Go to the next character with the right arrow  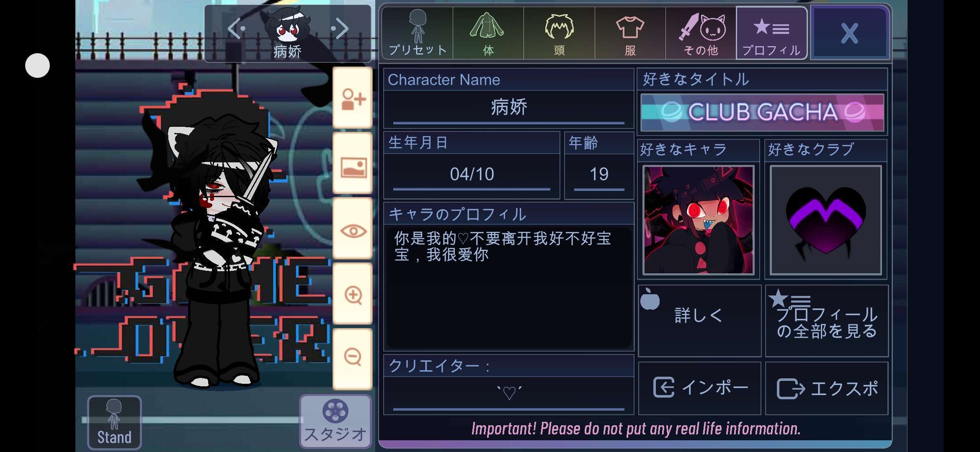pyautogui.click(x=340, y=28)
